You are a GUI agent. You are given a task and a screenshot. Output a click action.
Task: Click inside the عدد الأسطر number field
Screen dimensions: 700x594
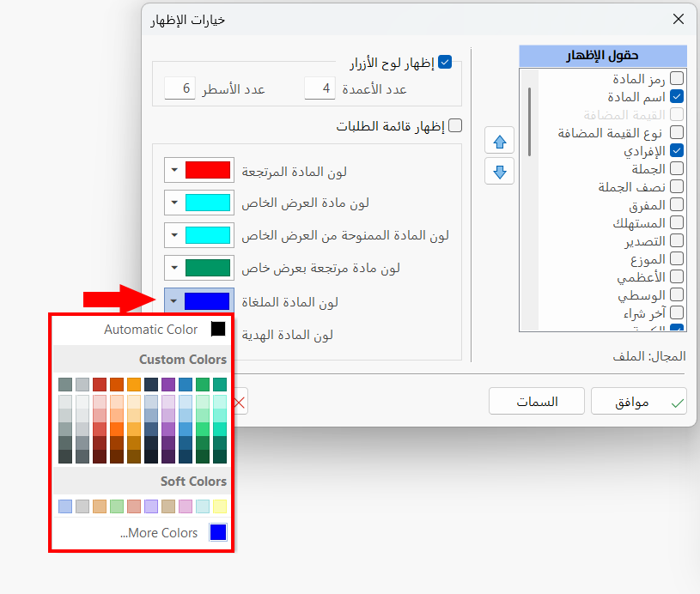pyautogui.click(x=179, y=88)
